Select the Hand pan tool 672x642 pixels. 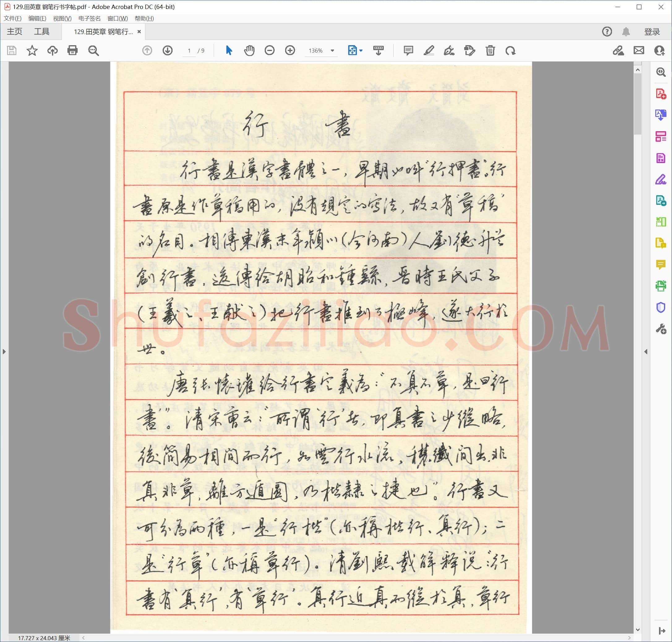click(249, 51)
